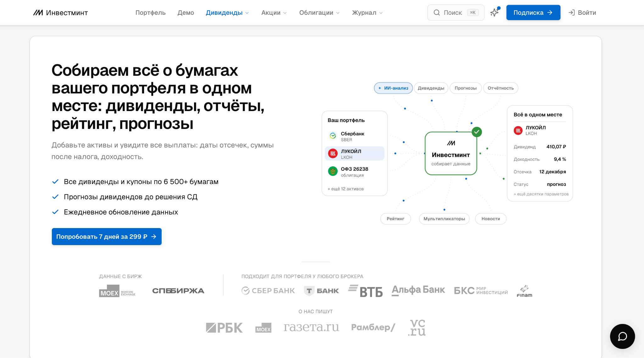The image size is (644, 358).
Task: Click the cutoff date 12 декабря
Action: click(x=552, y=172)
